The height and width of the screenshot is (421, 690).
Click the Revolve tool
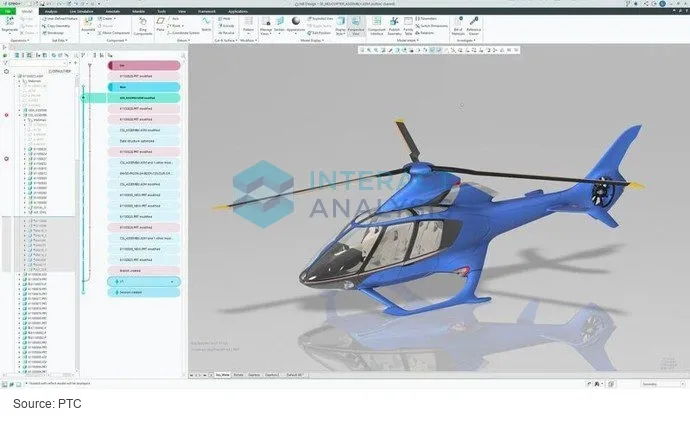[226, 33]
